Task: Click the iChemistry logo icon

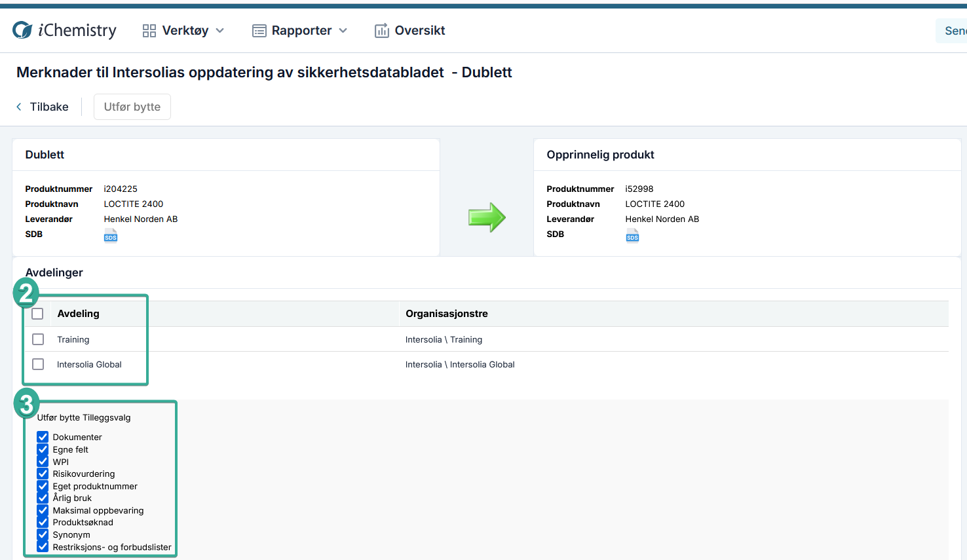Action: point(22,30)
